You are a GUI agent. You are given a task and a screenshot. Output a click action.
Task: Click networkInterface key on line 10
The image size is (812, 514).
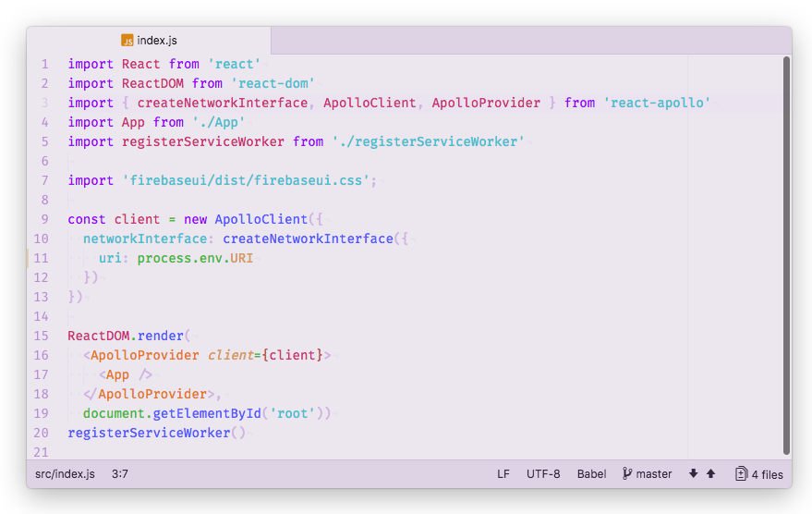click(145, 239)
